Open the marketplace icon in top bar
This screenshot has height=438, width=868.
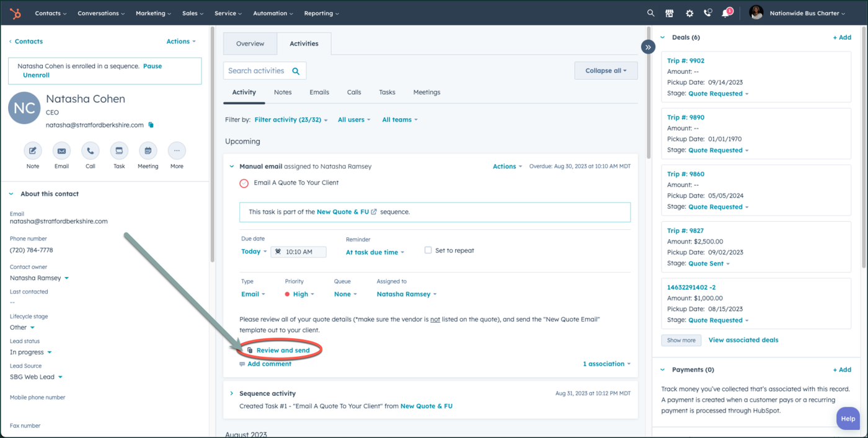pyautogui.click(x=670, y=13)
